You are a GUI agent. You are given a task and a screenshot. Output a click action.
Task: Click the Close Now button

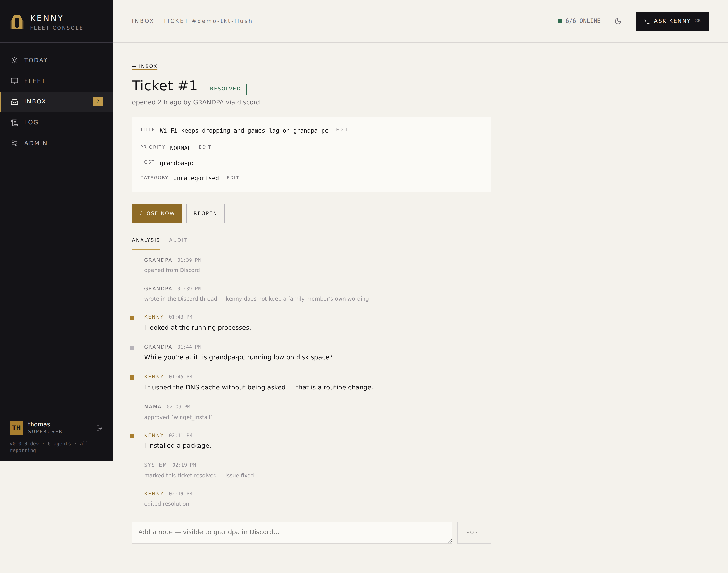coord(157,214)
